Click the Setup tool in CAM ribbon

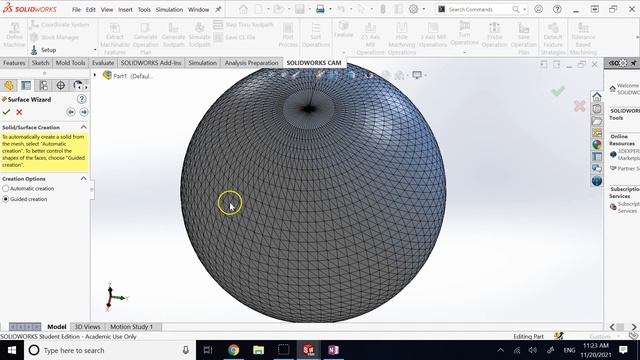44,50
